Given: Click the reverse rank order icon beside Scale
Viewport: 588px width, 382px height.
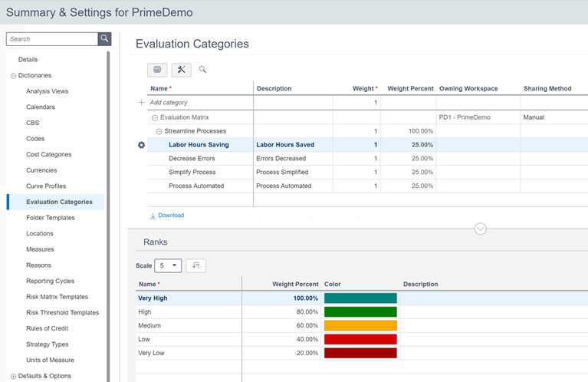Looking at the screenshot, I should click(x=195, y=265).
